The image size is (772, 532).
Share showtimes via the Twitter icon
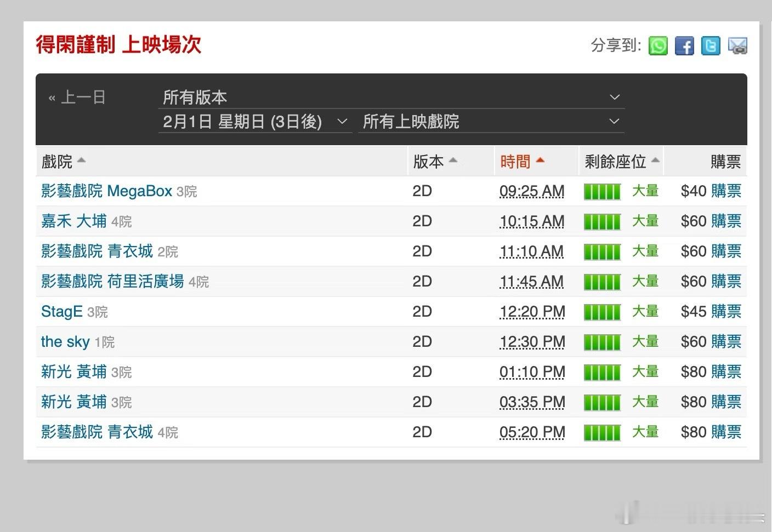[711, 46]
